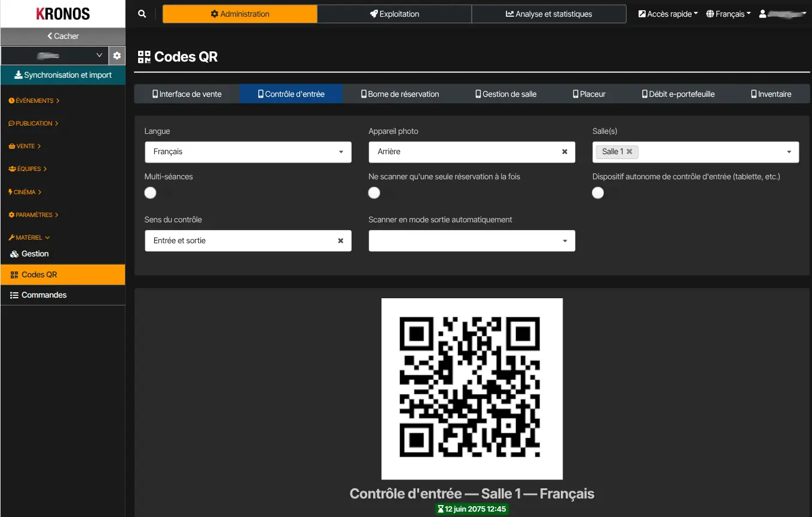Open the Salle(s) dropdown arrow
The width and height of the screenshot is (812, 517).
(x=789, y=152)
